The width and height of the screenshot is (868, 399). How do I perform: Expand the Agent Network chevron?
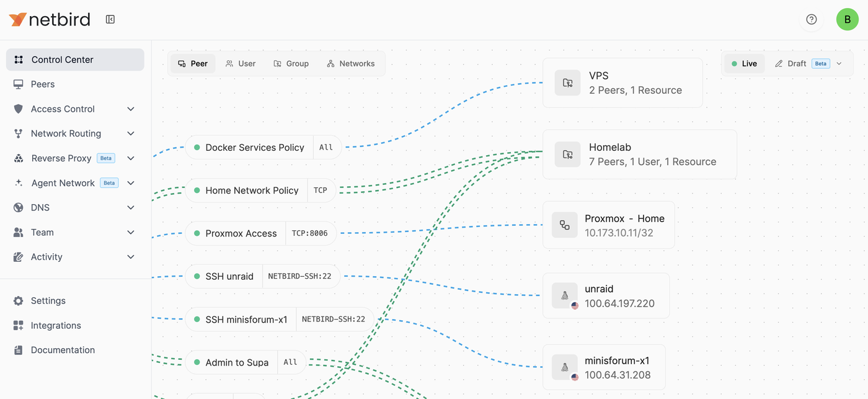[x=131, y=183]
